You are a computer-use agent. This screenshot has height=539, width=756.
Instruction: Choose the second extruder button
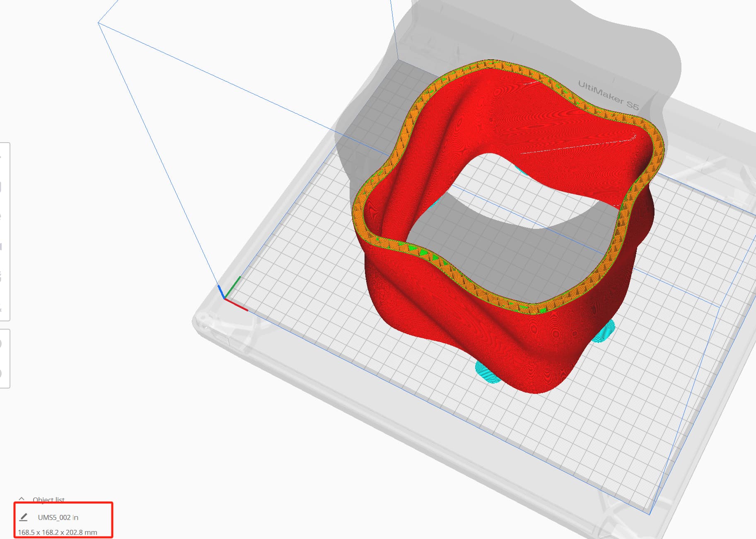coord(2,373)
